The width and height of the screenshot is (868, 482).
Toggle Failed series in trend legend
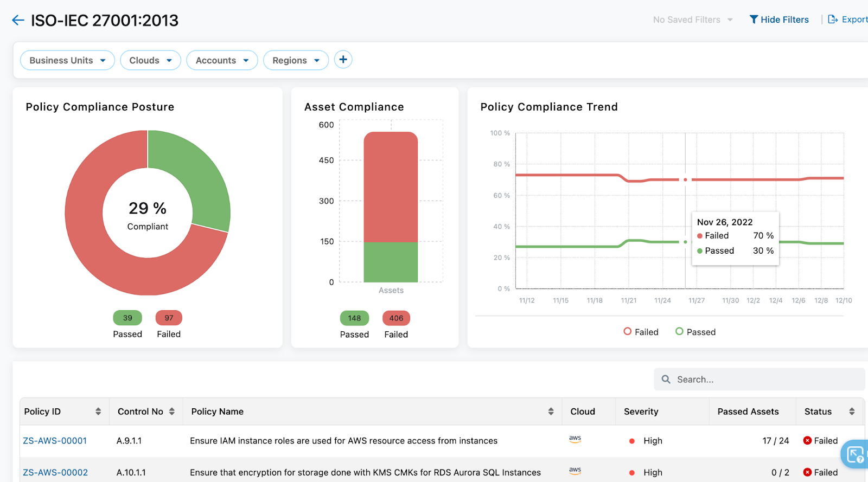pos(641,332)
